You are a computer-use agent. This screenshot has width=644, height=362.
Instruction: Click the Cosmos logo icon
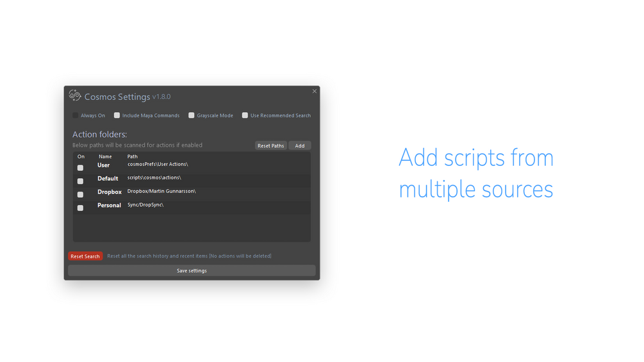(75, 95)
